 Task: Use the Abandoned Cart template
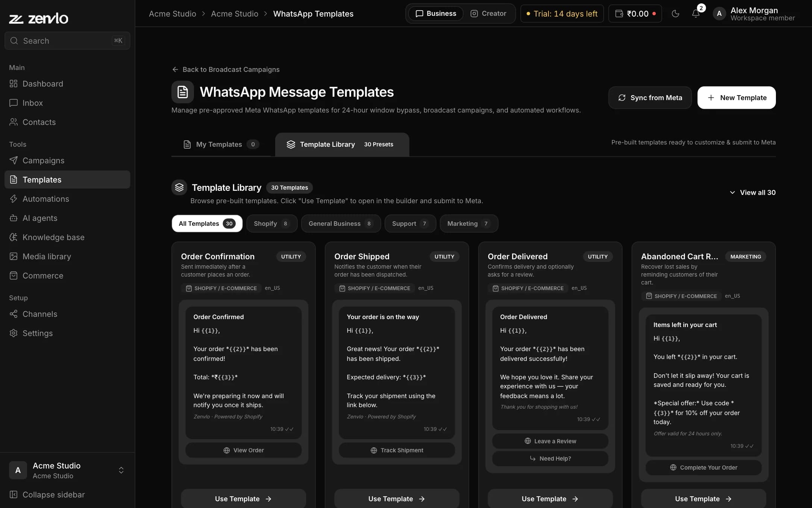tap(704, 499)
